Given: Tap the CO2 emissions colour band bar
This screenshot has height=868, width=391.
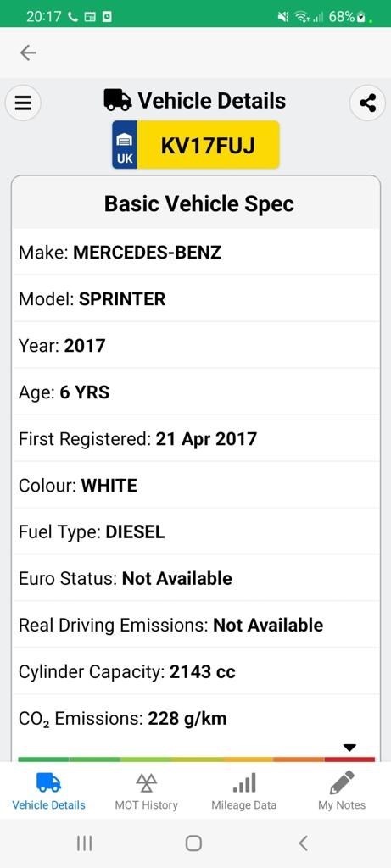Looking at the screenshot, I should 196,759.
